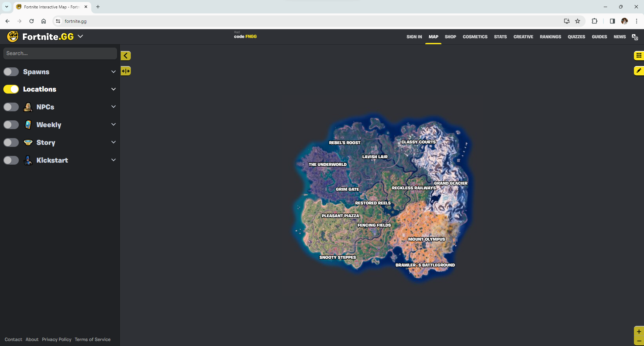This screenshot has height=346, width=644.
Task: Open the Terms of Service link
Action: [x=93, y=339]
